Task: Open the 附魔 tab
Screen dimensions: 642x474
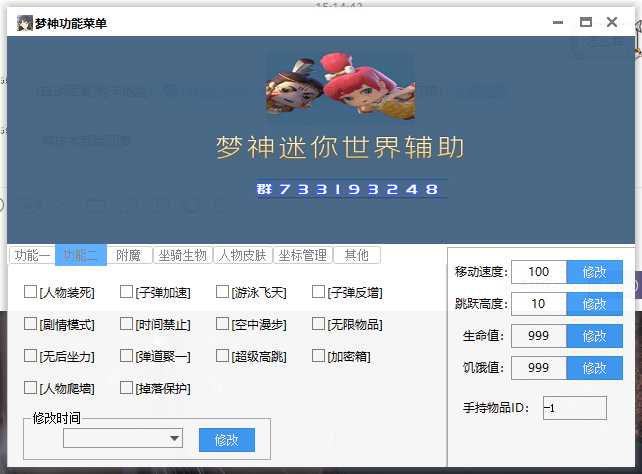Action: (x=129, y=255)
